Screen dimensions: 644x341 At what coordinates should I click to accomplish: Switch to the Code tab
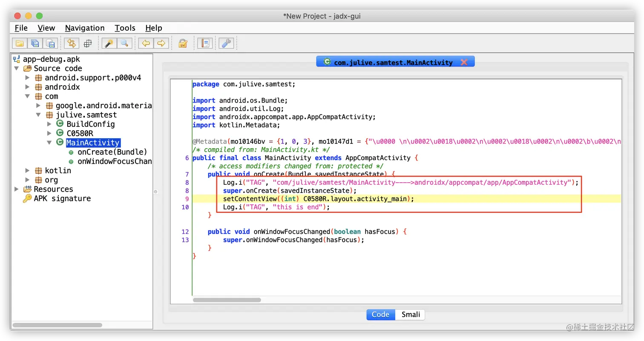pos(380,315)
